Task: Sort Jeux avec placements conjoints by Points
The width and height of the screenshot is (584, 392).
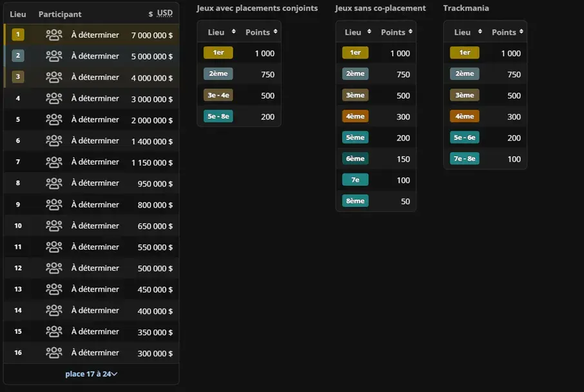Action: point(261,32)
